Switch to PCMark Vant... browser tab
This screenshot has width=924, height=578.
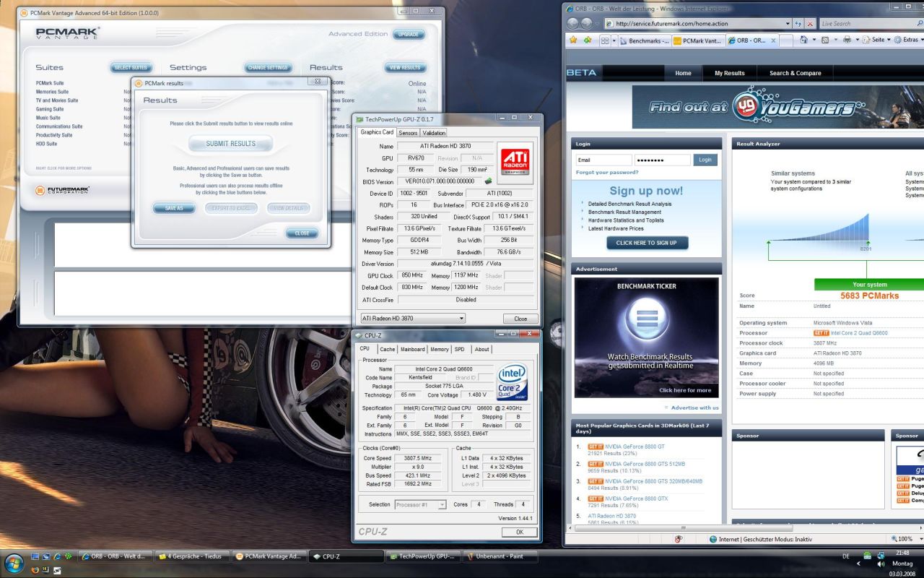pos(697,41)
